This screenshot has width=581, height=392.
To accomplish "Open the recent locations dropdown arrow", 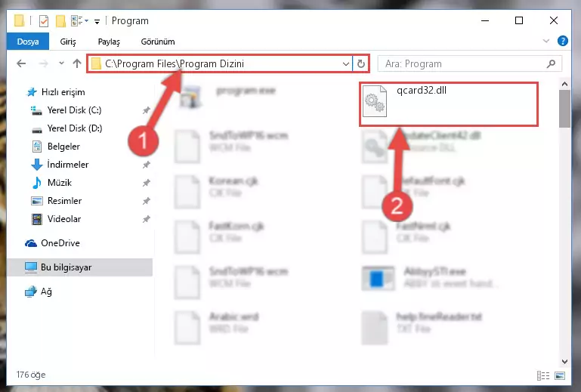I will [61, 63].
